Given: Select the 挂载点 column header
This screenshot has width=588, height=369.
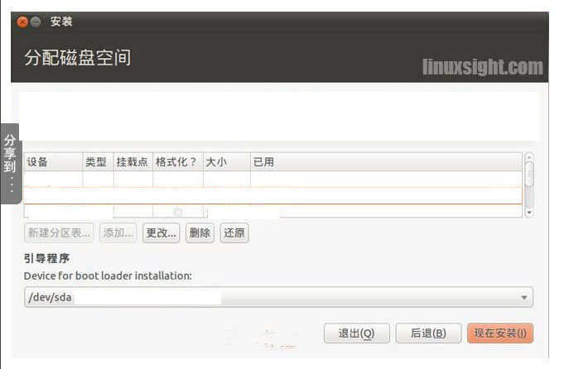Looking at the screenshot, I should coord(133,162).
